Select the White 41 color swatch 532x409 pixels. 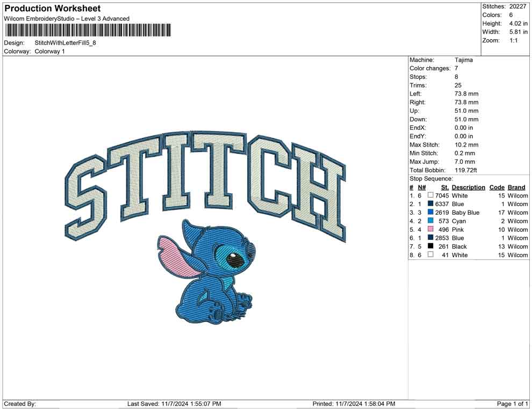coord(430,254)
